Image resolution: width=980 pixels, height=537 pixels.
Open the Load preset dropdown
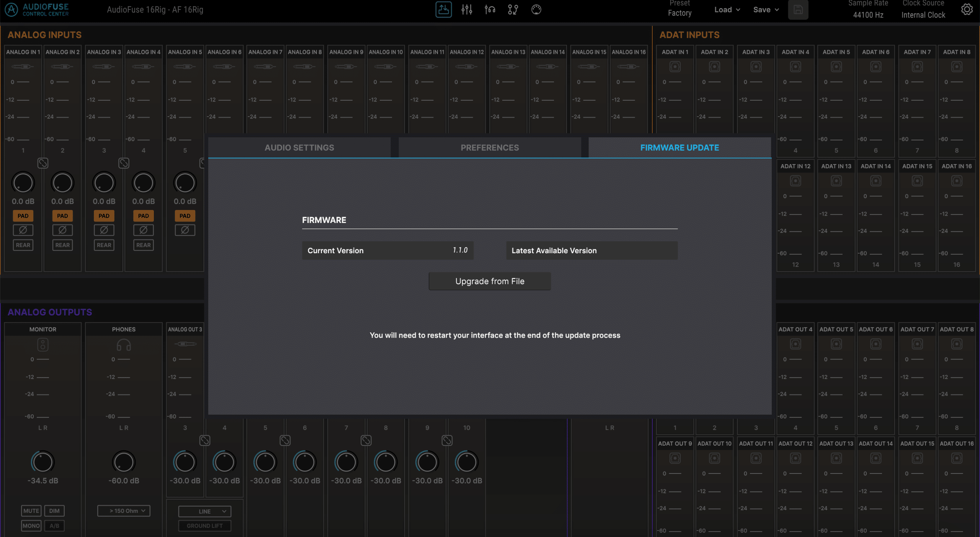click(x=727, y=10)
